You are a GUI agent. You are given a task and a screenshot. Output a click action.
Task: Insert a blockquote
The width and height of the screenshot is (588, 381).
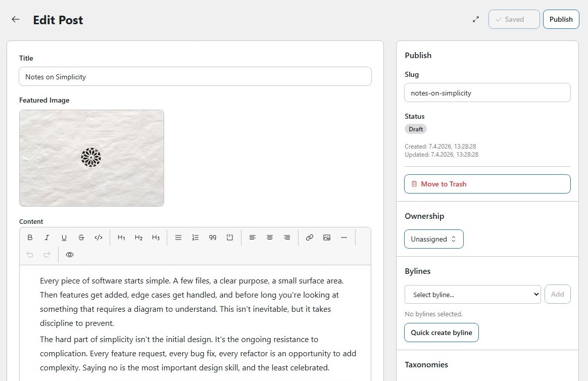[213, 237]
